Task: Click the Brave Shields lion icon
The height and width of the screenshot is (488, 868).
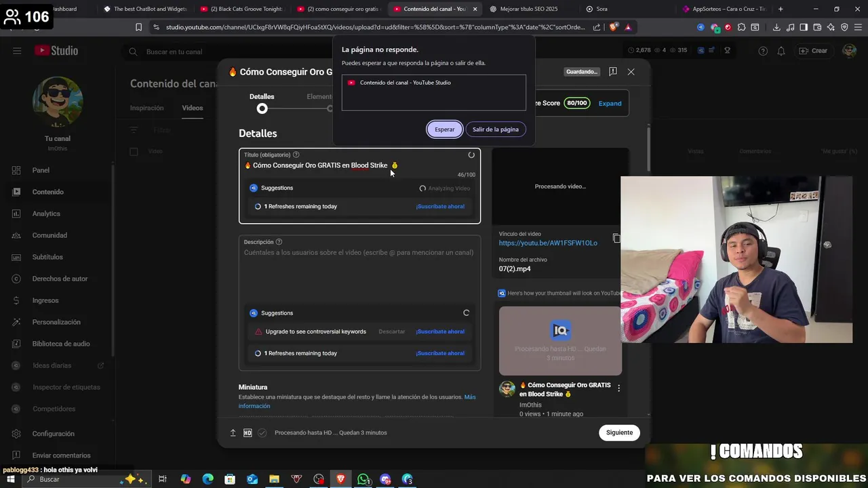Action: click(x=614, y=27)
